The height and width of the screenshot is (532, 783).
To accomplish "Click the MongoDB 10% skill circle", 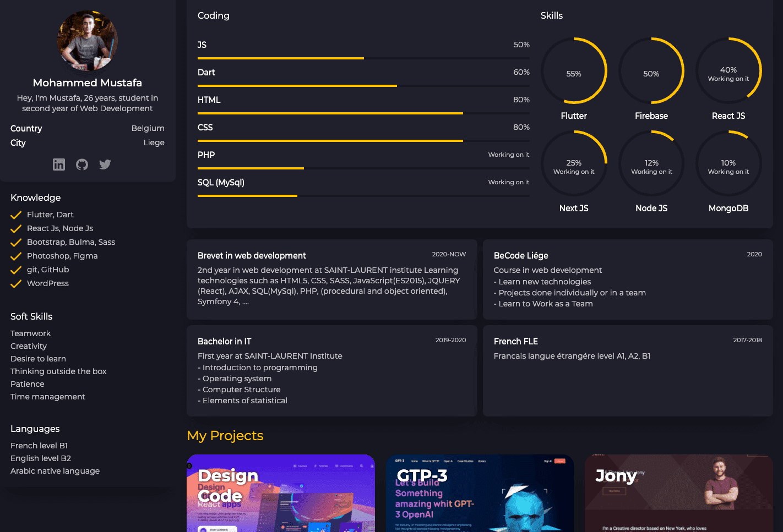I will [728, 163].
